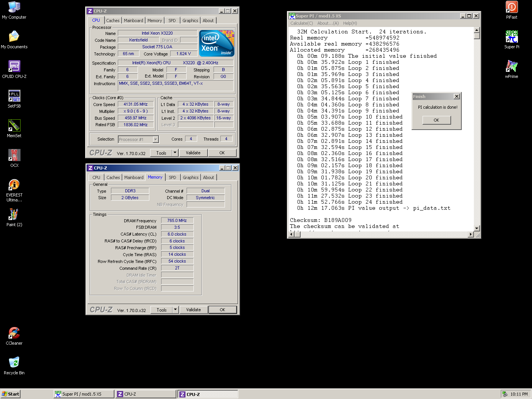Open About tab in upper CPU-Z window
The height and width of the screenshot is (399, 532).
208,21
